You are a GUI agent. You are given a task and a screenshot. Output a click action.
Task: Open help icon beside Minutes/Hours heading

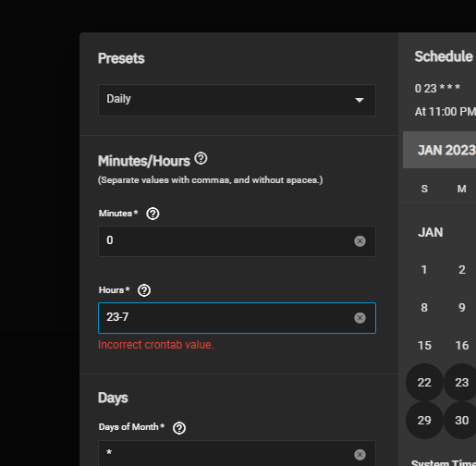[x=201, y=158]
